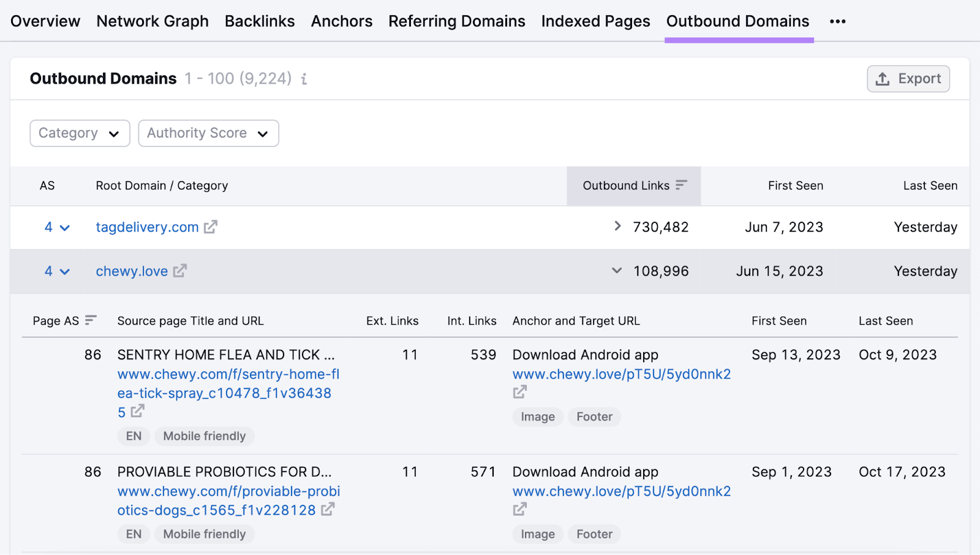Open the Category filter dropdown
The width and height of the screenshot is (980, 555).
pyautogui.click(x=79, y=133)
